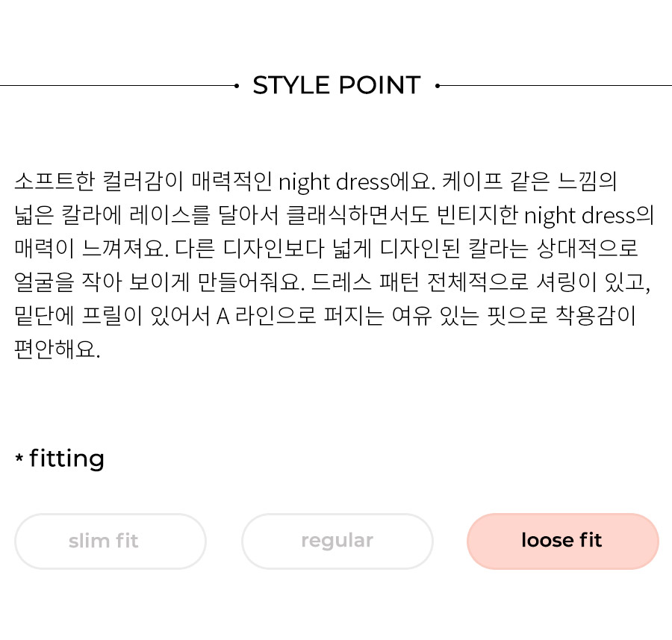Click the STYLE POINT heading
This screenshot has width=672, height=640.
(x=337, y=85)
